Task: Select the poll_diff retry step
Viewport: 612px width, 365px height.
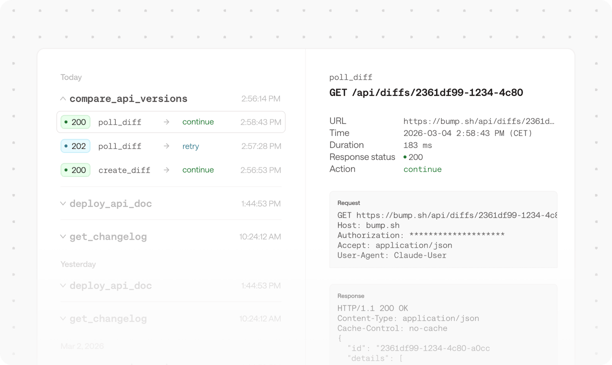Action: pyautogui.click(x=171, y=146)
